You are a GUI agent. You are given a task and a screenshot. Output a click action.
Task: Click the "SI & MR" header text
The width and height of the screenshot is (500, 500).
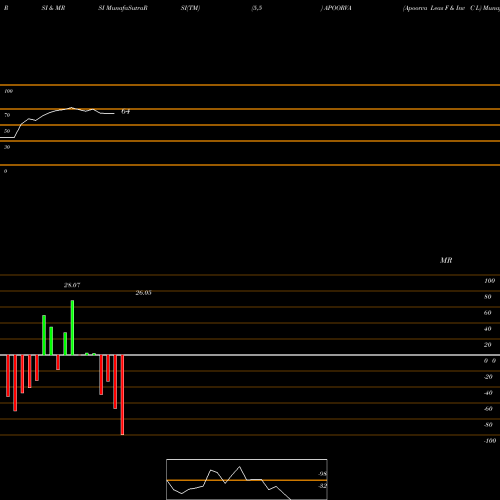(53, 8)
